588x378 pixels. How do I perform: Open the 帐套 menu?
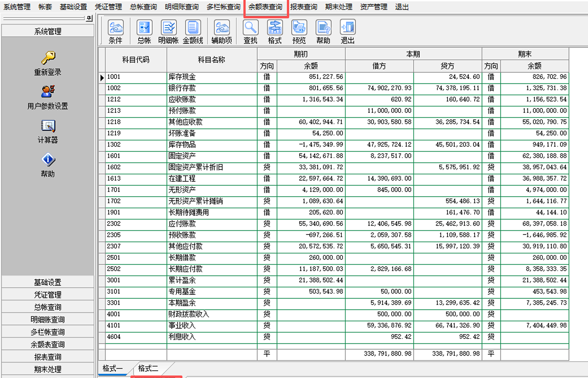[45, 7]
